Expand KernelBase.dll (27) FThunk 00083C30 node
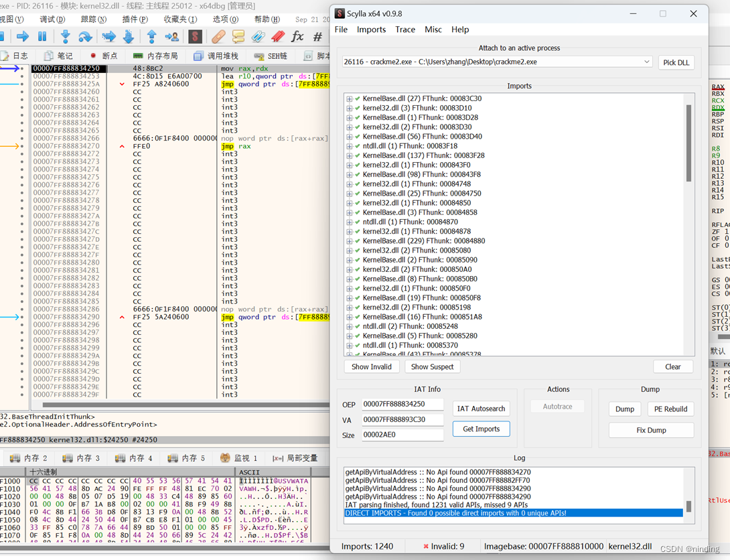 [349, 98]
